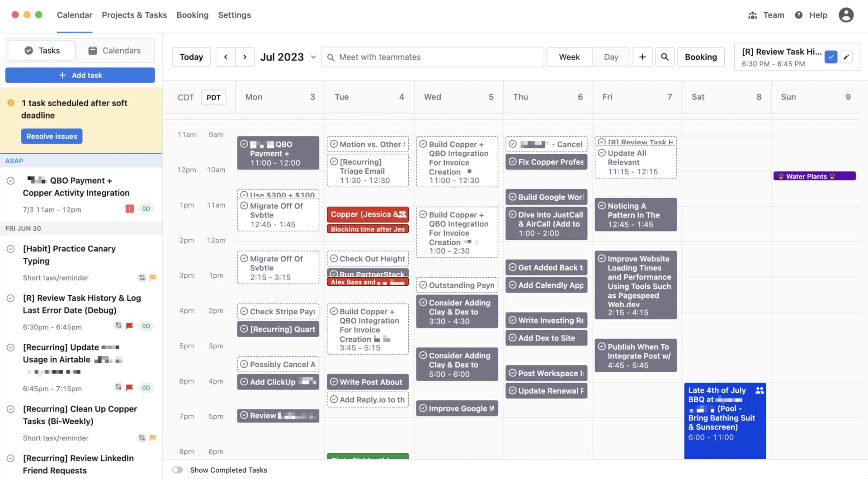Image resolution: width=868 pixels, height=479 pixels.
Task: Toggle Show Completed Tasks switch
Action: (x=178, y=470)
